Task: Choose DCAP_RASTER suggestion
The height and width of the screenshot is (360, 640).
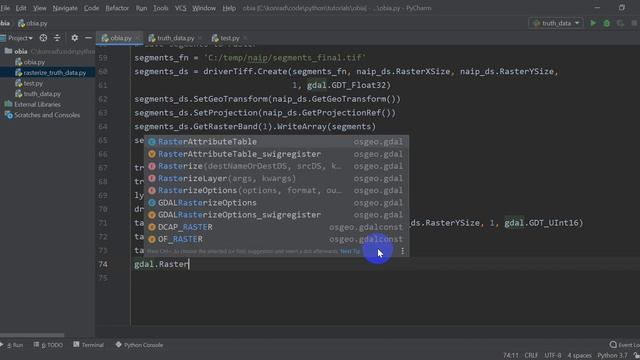Action: click(x=276, y=227)
